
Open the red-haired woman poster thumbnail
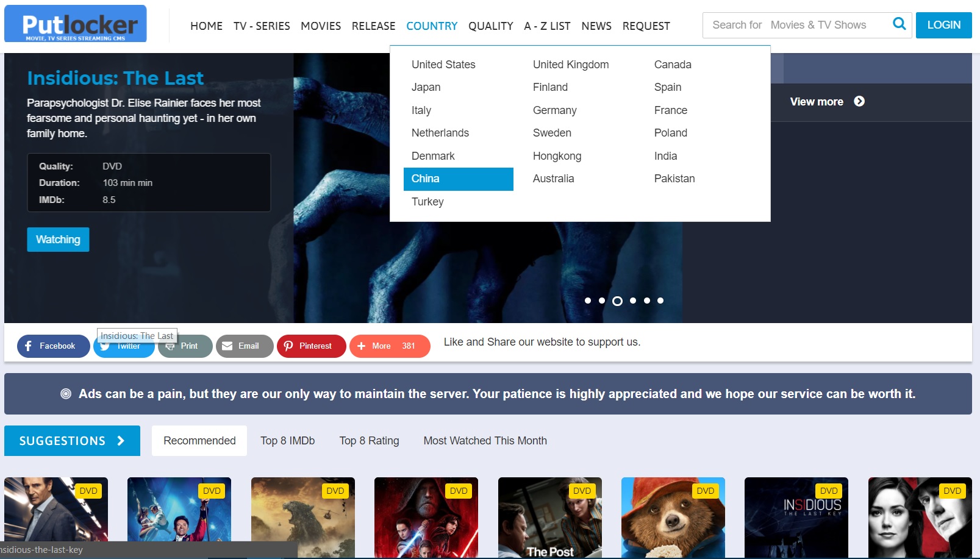920,518
